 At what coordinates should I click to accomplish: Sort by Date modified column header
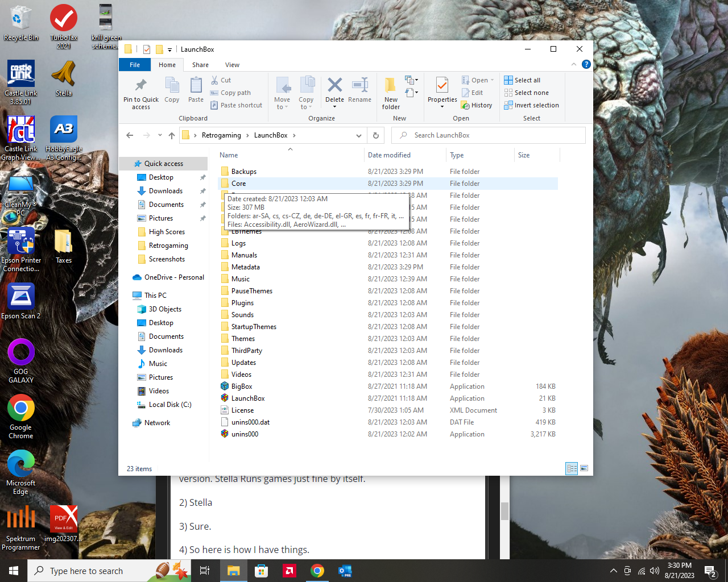(x=405, y=155)
